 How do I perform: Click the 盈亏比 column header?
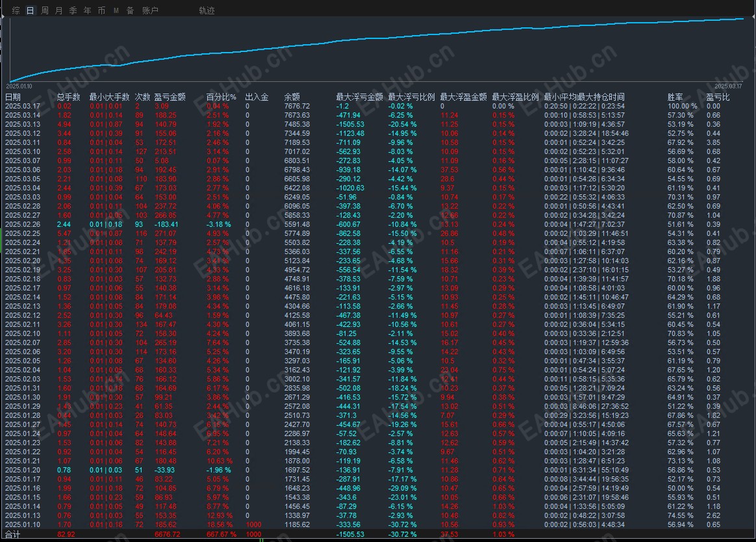point(718,97)
